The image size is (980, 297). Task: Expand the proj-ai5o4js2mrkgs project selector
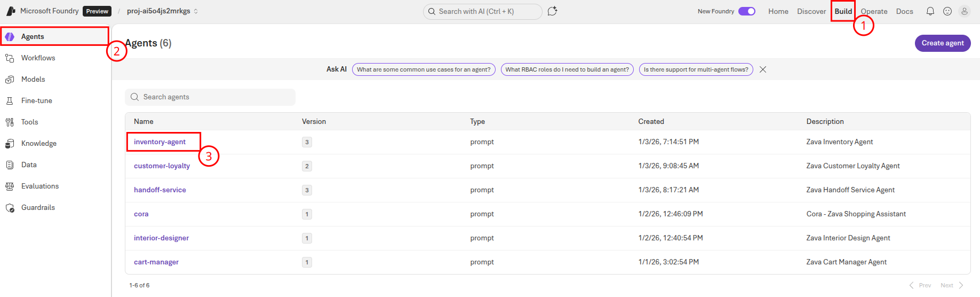pyautogui.click(x=162, y=11)
